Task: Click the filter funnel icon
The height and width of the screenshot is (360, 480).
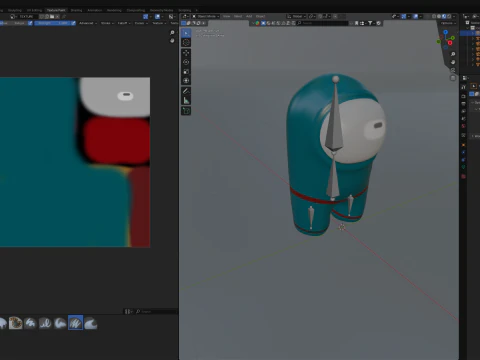Action: (x=370, y=23)
